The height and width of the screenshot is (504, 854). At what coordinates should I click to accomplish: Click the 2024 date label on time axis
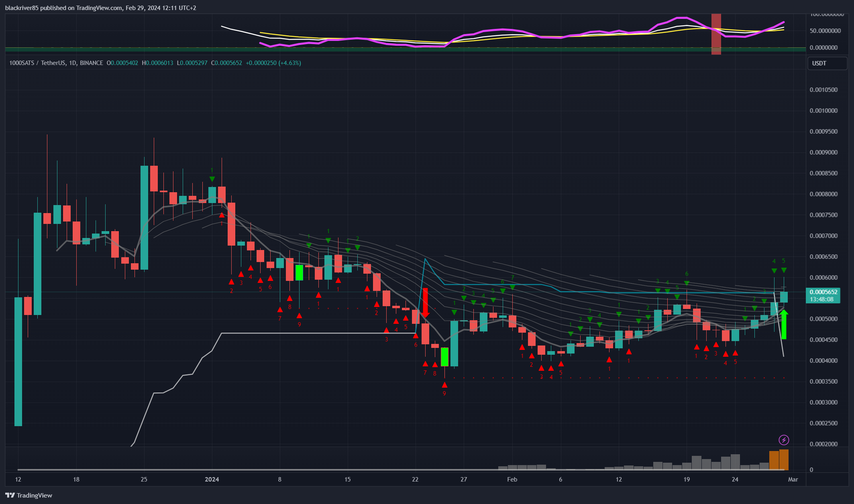pyautogui.click(x=212, y=480)
